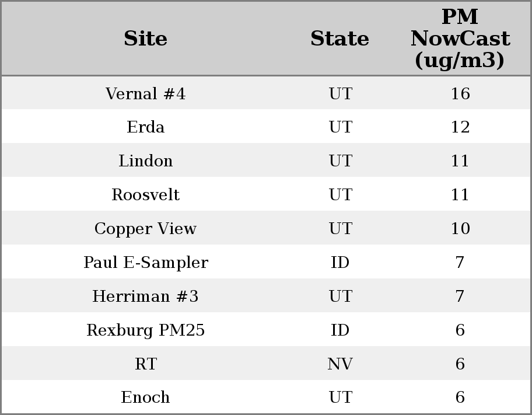The image size is (532, 415).
Task: Select the Herriman #3 site cell
Action: pos(145,297)
